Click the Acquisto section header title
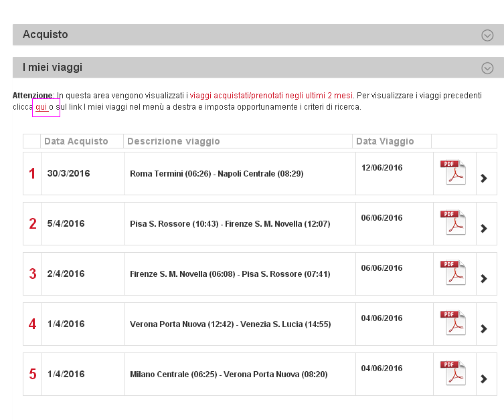 click(46, 34)
